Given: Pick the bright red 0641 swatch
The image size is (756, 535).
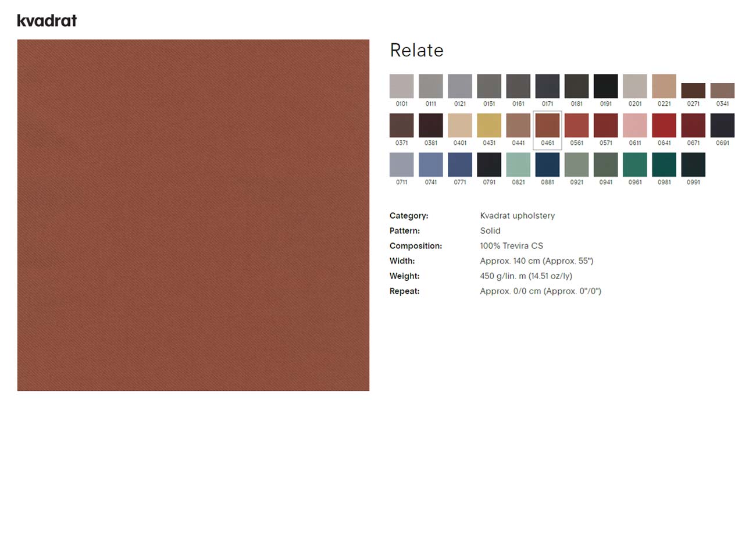Looking at the screenshot, I should click(664, 126).
